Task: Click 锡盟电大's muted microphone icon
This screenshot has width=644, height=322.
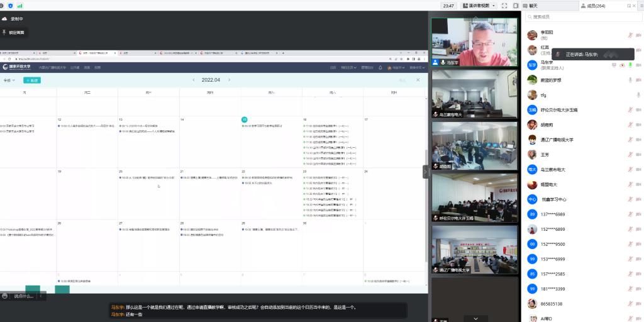Action: tap(630, 184)
